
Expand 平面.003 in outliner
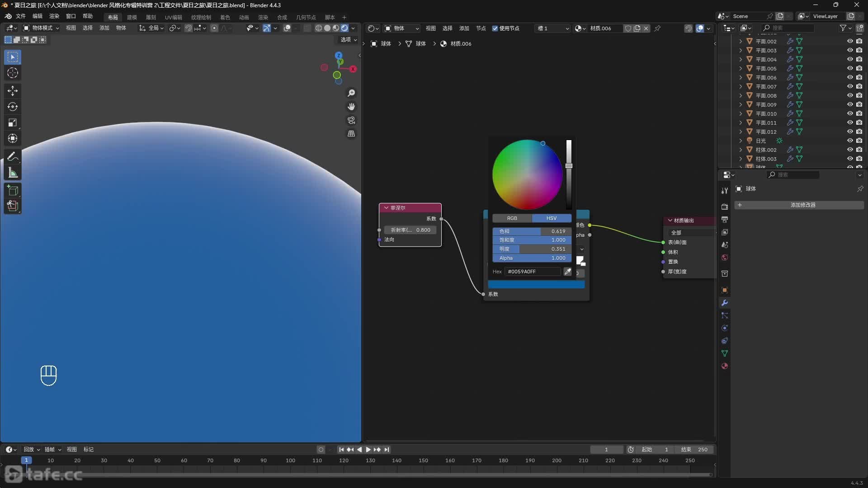coord(741,50)
